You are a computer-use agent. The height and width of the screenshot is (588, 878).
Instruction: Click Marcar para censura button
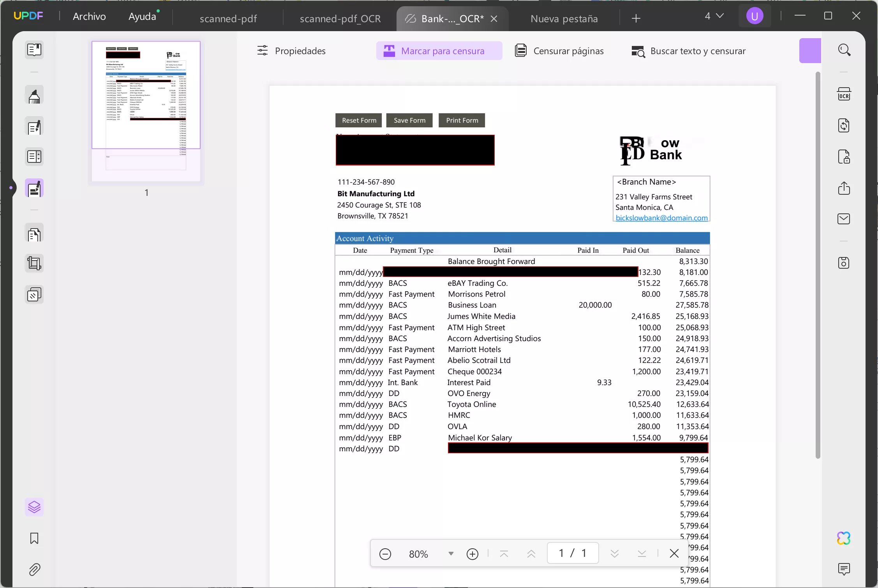(x=439, y=51)
